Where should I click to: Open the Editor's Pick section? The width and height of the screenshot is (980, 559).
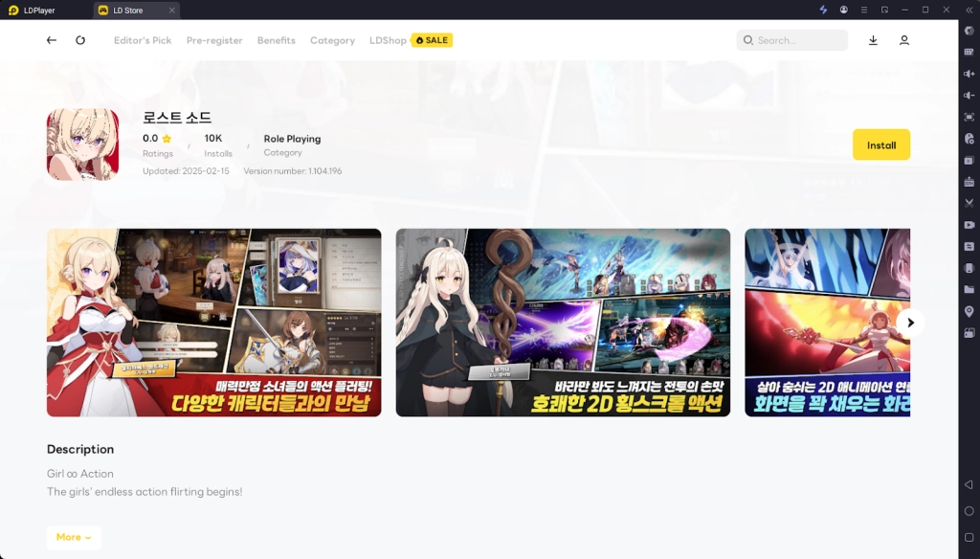tap(143, 40)
